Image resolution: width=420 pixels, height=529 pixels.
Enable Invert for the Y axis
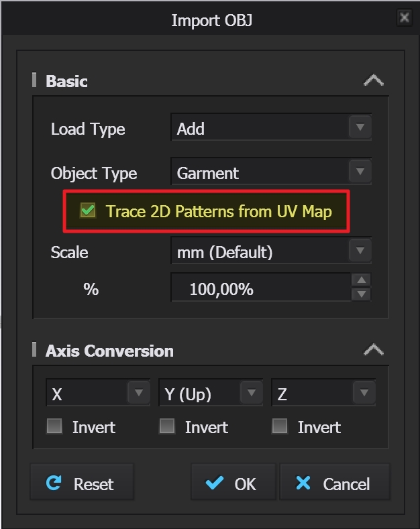tap(167, 426)
